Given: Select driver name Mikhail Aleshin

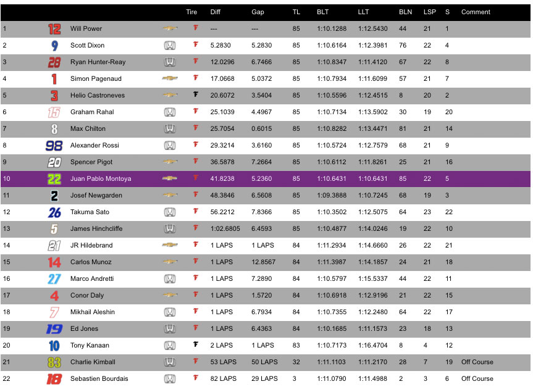Looking at the screenshot, I should tap(93, 312).
